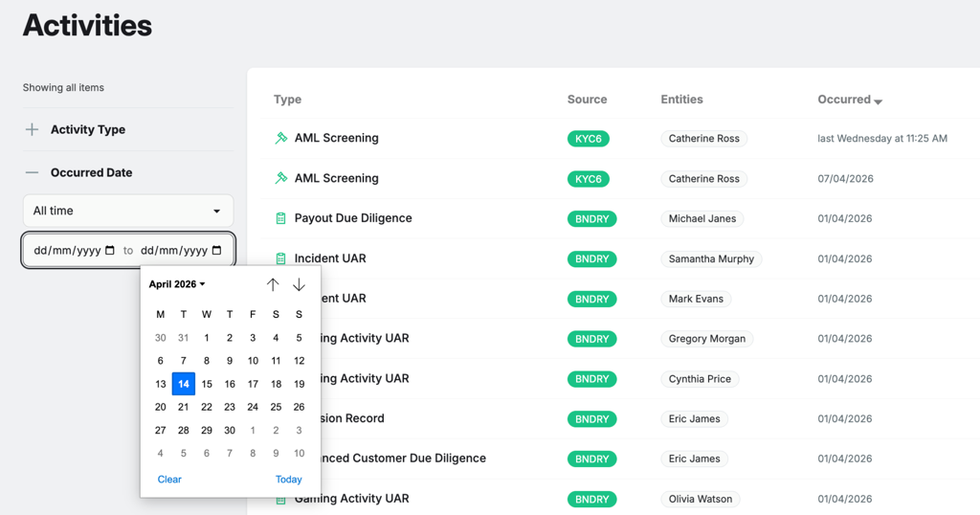Open the Customer Due Diligence activity
This screenshot has height=515, width=980.
403,459
